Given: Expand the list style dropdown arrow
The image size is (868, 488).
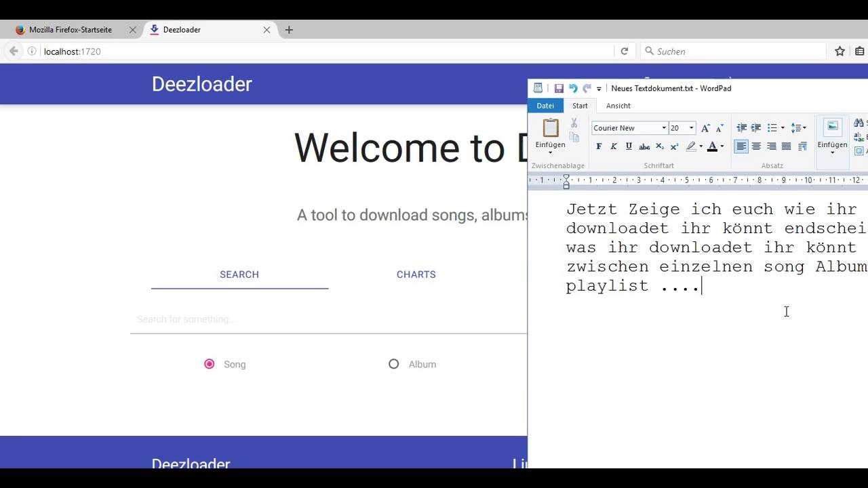Looking at the screenshot, I should point(783,128).
